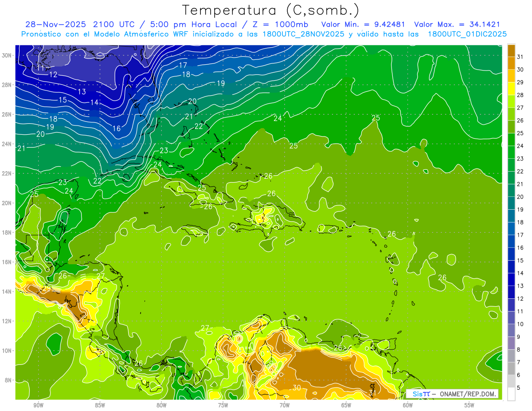Click the 65W longitude axis label
The height and width of the screenshot is (411, 532).
click(x=346, y=405)
